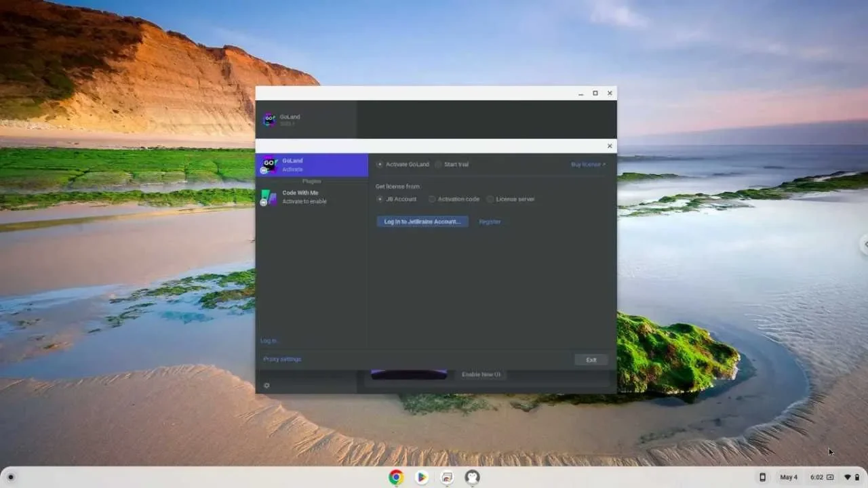Open settings gear in welcome window
This screenshot has width=868, height=488.
pyautogui.click(x=267, y=386)
